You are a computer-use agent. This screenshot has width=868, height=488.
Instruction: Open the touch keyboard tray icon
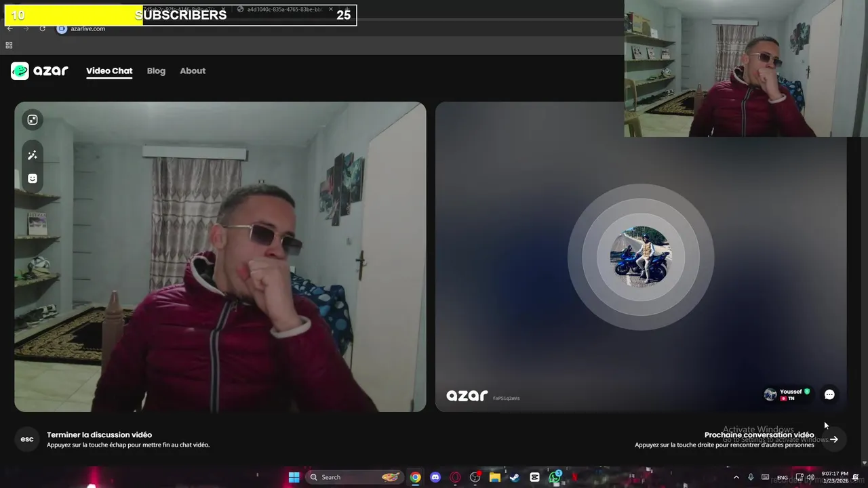click(766, 477)
